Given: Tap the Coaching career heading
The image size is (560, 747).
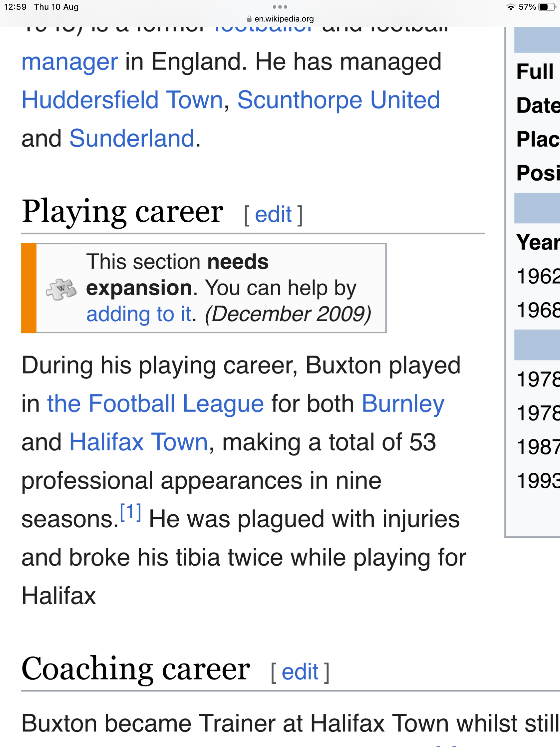Looking at the screenshot, I should click(x=136, y=668).
